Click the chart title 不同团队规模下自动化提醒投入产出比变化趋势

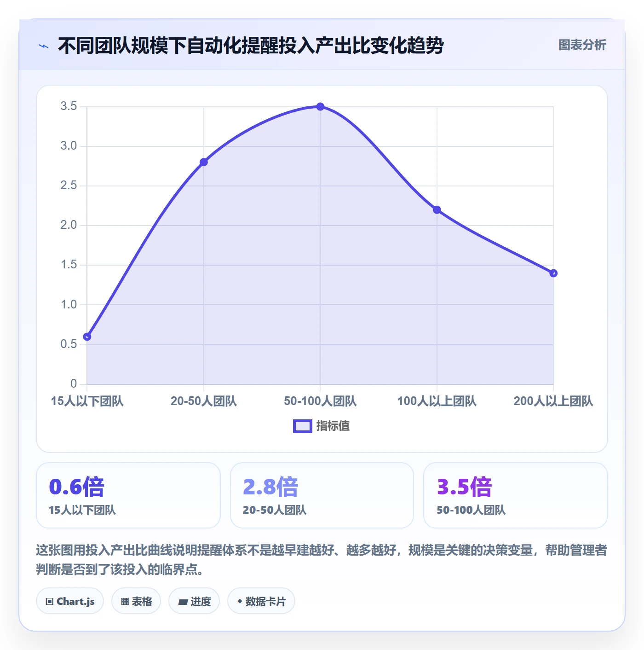coord(251,46)
